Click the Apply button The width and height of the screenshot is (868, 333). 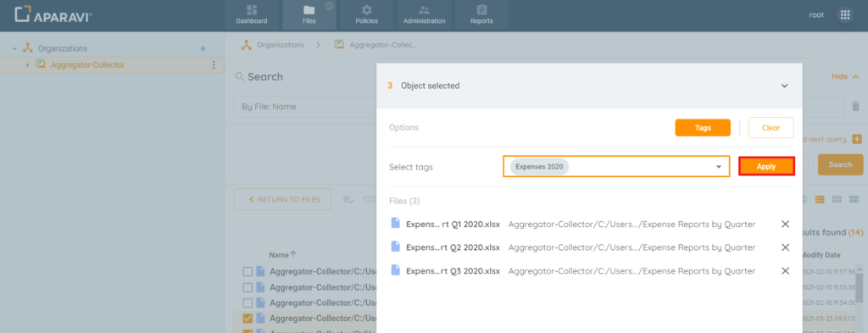766,166
